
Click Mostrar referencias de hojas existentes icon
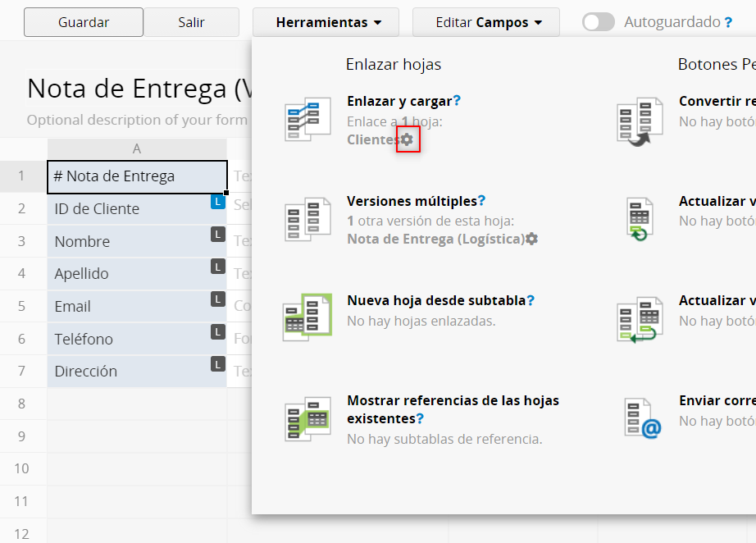click(307, 418)
